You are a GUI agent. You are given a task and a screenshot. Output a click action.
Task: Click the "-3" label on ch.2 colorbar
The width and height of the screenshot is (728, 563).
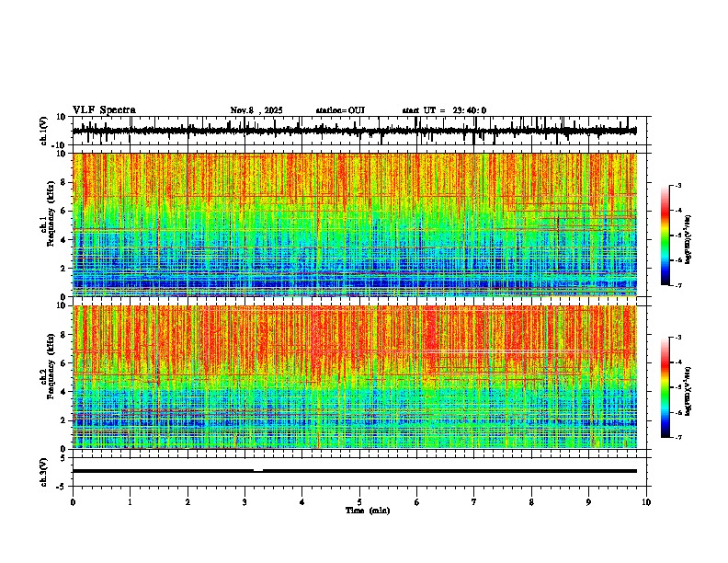tap(678, 338)
